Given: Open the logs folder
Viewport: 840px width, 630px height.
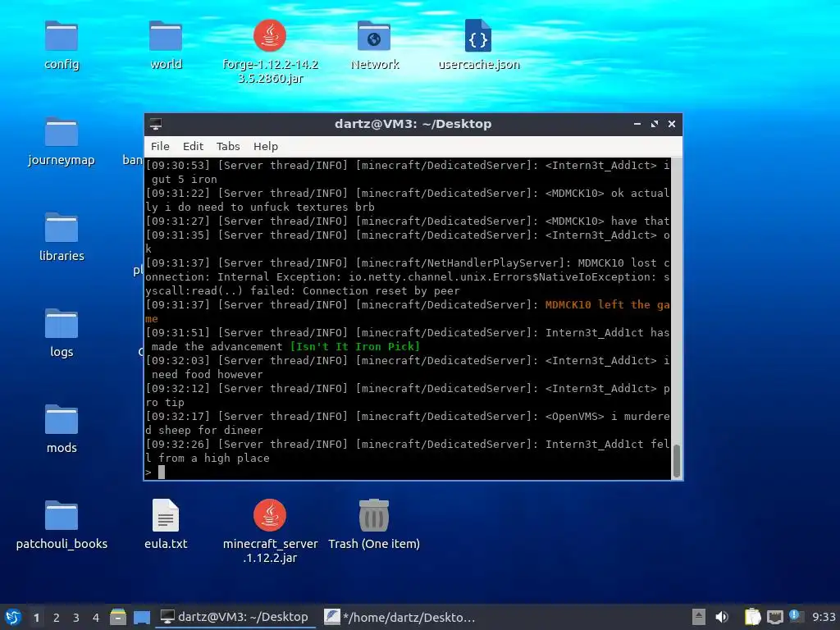Looking at the screenshot, I should coord(61,324).
